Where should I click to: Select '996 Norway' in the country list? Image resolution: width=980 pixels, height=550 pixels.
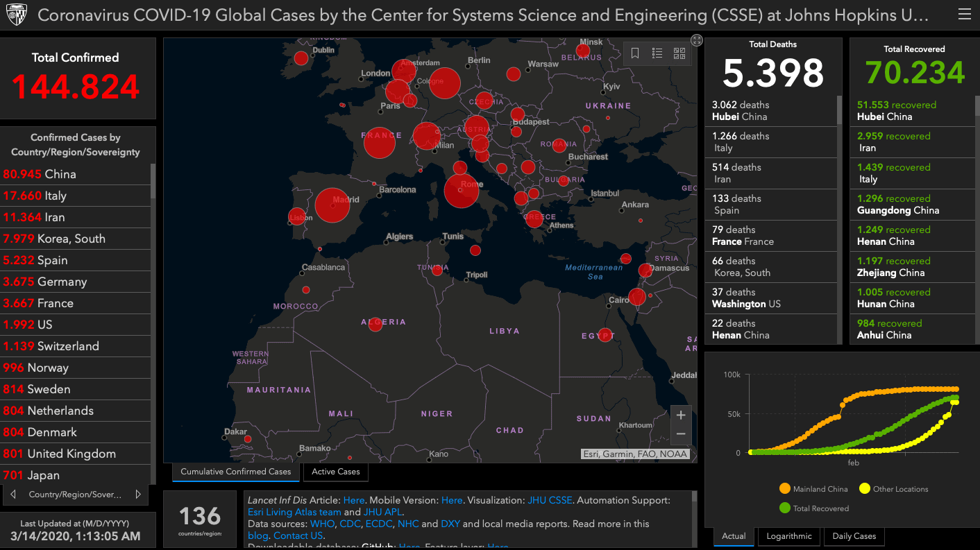click(x=76, y=368)
